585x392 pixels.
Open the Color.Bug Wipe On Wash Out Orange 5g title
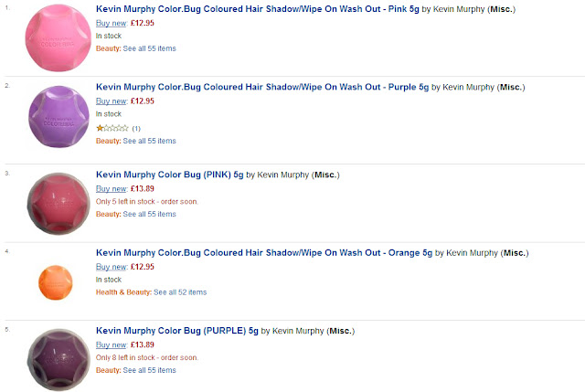click(x=264, y=252)
